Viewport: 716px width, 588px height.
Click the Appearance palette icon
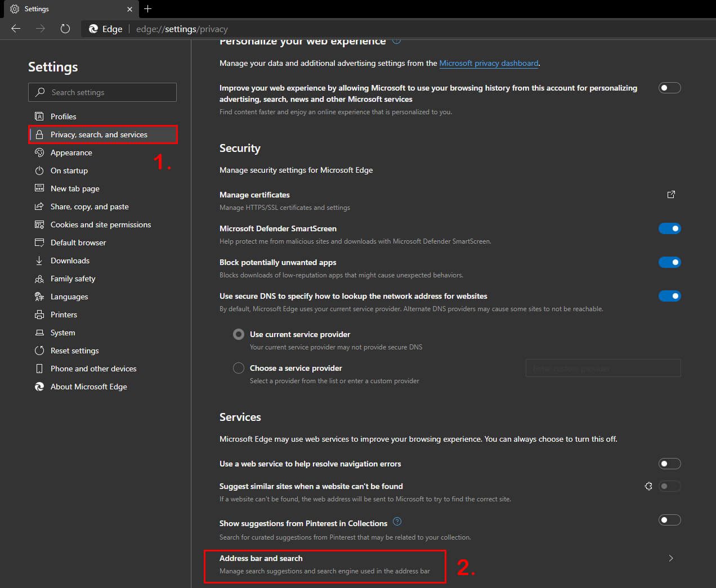[39, 152]
